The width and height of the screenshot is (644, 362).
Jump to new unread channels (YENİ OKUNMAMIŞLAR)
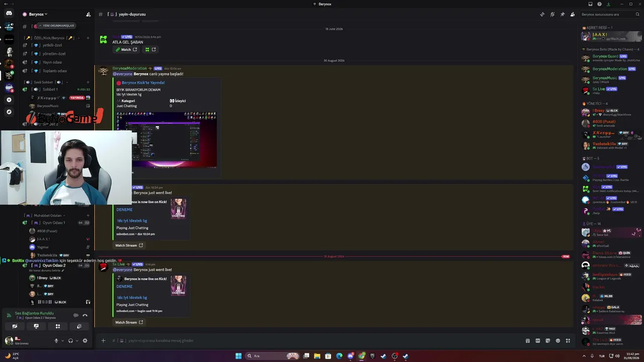(x=57, y=26)
